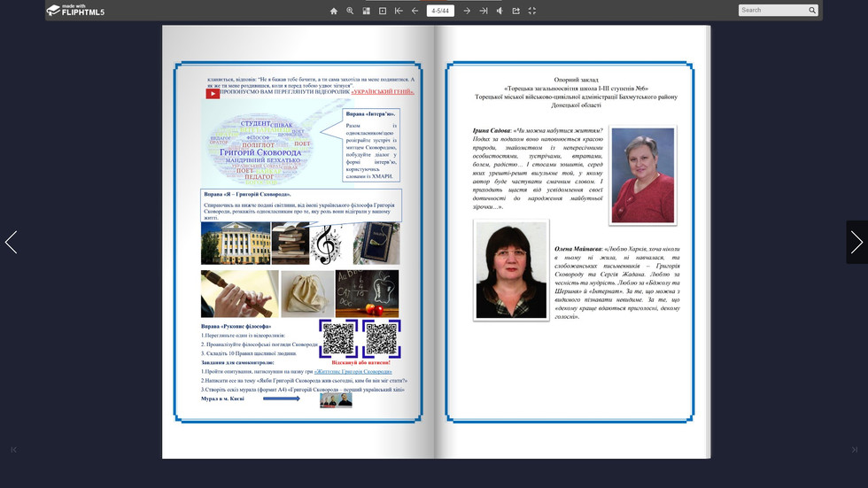868x488 pixels.
Task: Focus the Search input field
Action: [x=772, y=10]
